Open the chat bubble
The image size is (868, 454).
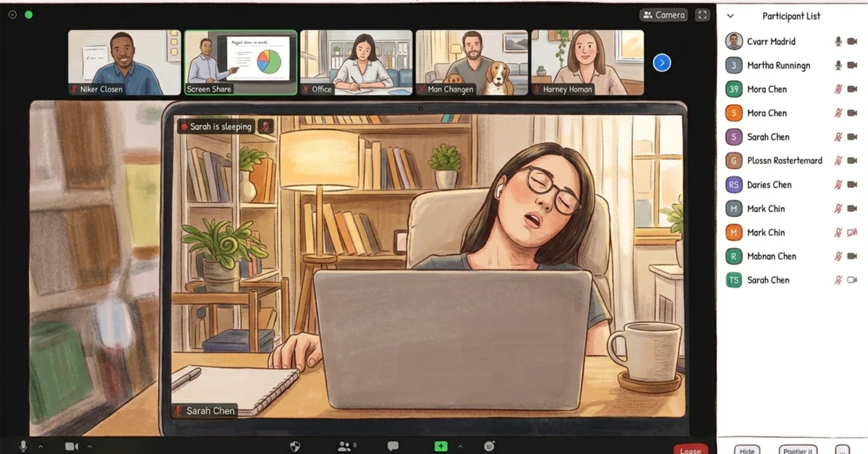(393, 446)
